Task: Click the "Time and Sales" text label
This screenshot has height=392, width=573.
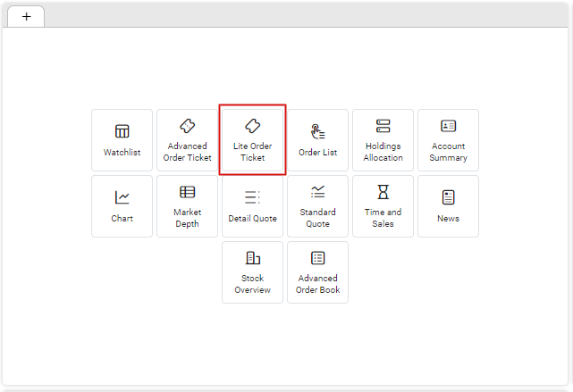Action: point(383,218)
